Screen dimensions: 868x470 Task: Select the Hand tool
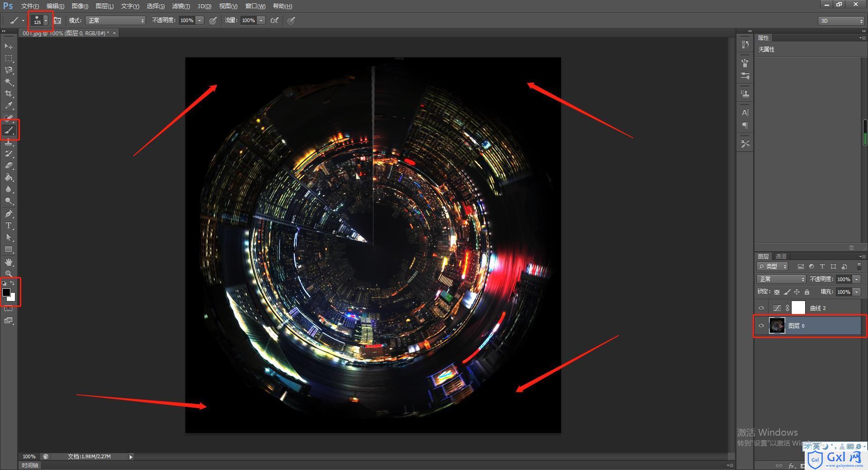9,262
